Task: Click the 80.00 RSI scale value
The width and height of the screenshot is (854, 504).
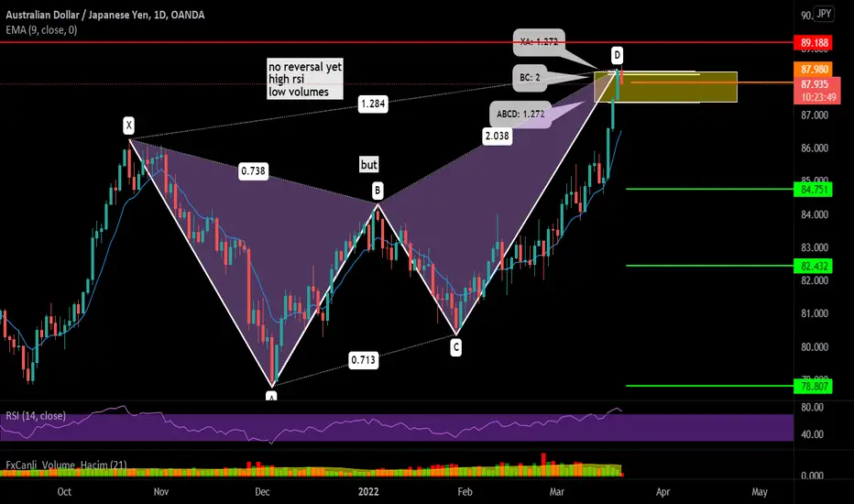Action: point(812,407)
